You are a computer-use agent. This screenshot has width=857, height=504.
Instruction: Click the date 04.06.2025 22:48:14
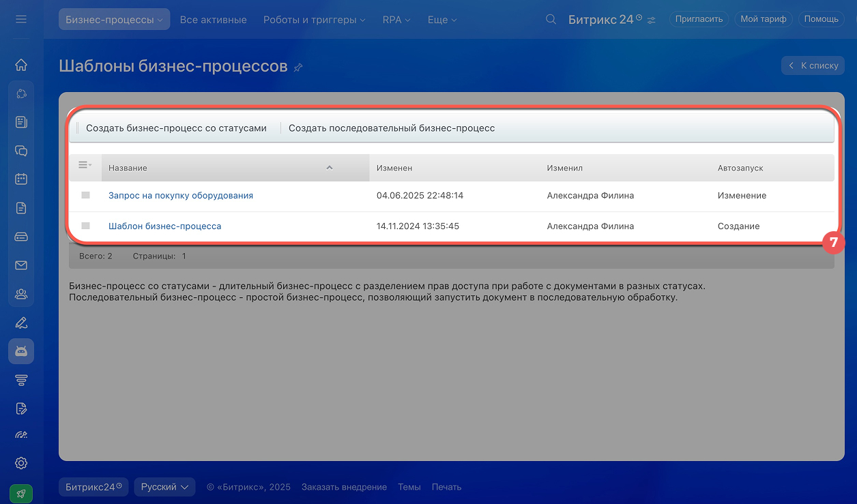coord(420,195)
